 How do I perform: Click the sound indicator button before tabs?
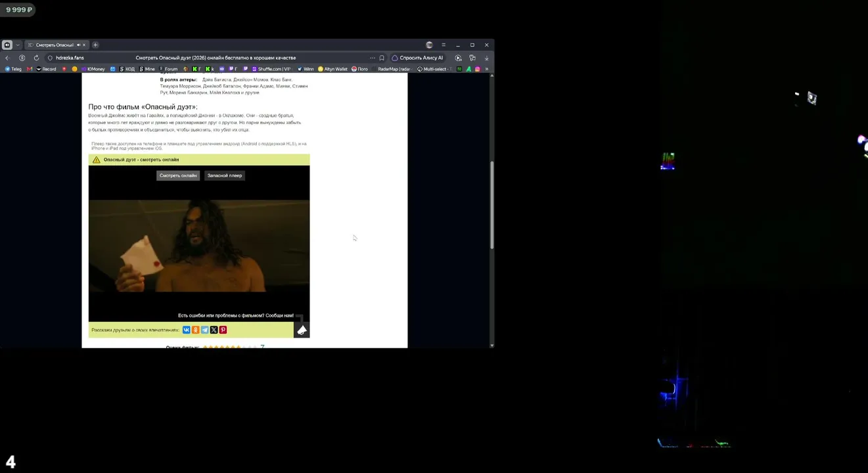[x=7, y=45]
